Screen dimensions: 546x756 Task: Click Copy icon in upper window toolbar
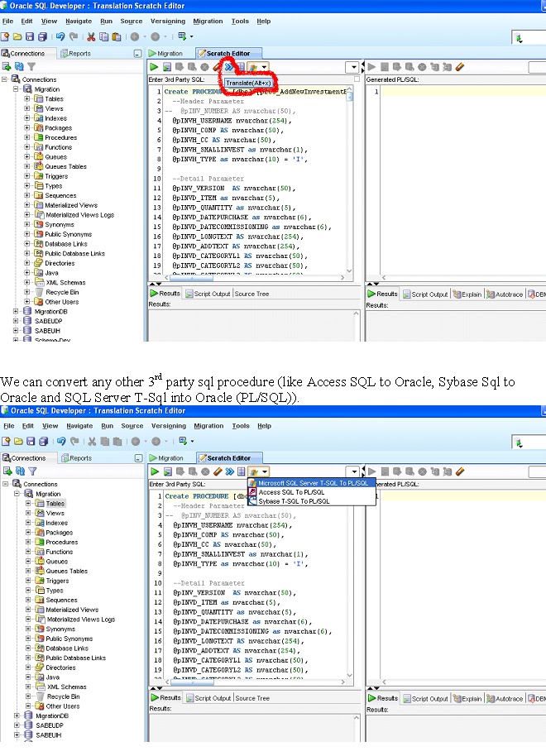pos(103,36)
